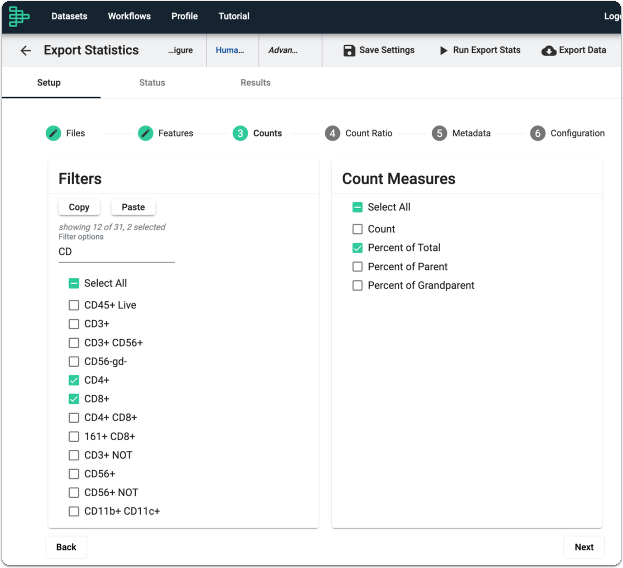
Task: Check the CD11b+ CD11c+ filter
Action: point(74,511)
